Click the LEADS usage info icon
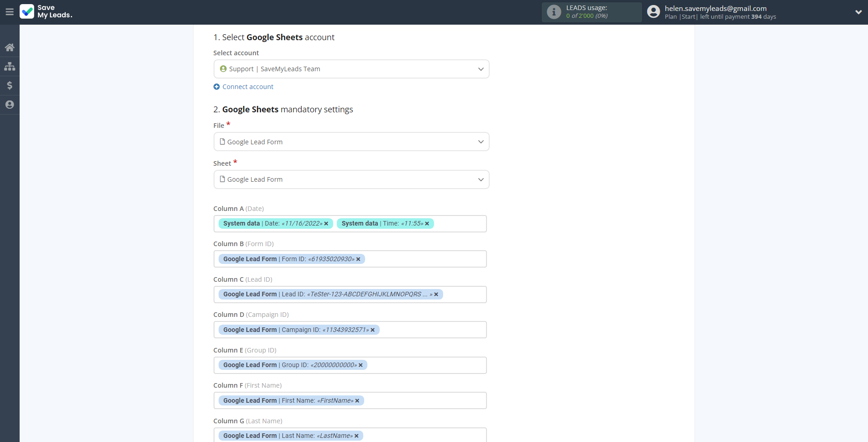 (x=554, y=12)
